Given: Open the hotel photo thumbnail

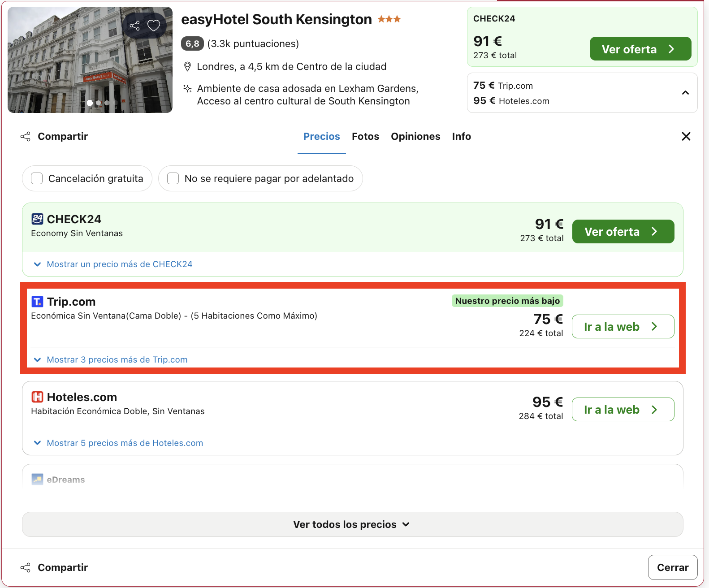Looking at the screenshot, I should 90,60.
